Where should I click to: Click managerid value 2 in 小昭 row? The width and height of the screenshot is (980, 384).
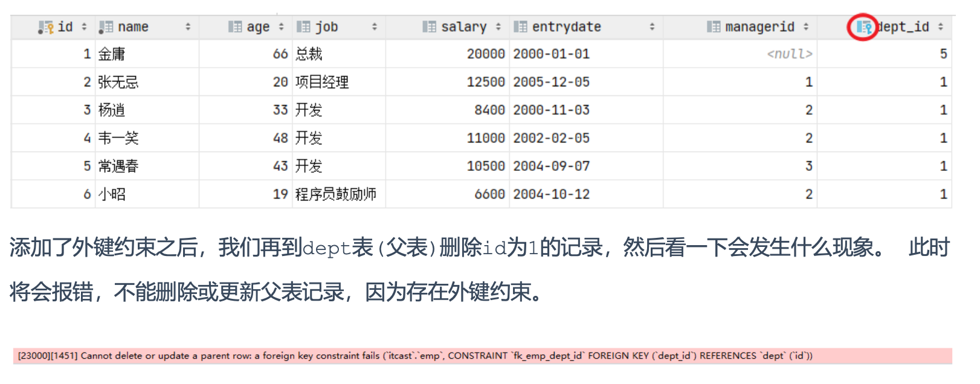pos(809,194)
